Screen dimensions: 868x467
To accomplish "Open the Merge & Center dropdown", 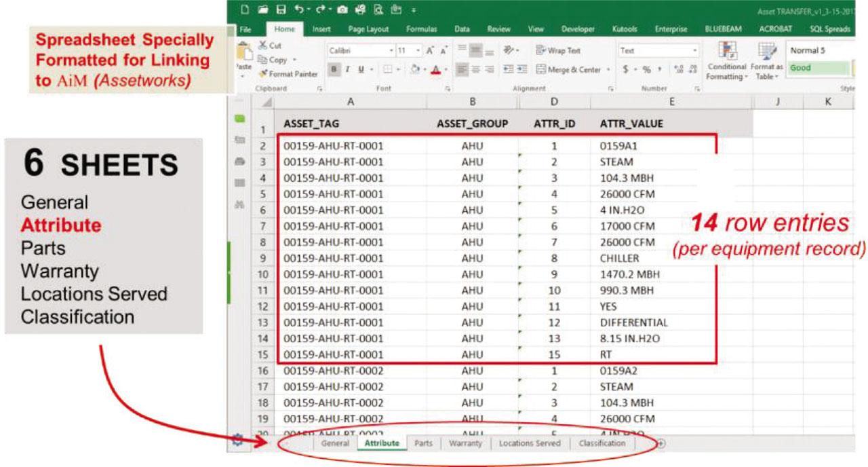I will click(607, 69).
